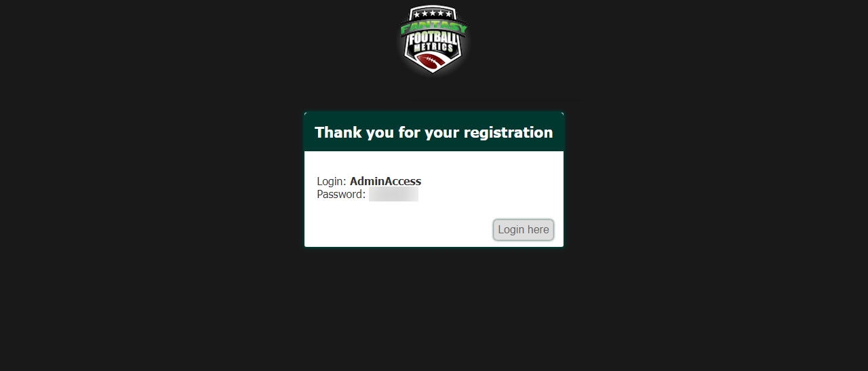This screenshot has width=868, height=371.
Task: Click the row of stars atop the logo
Action: [x=433, y=14]
